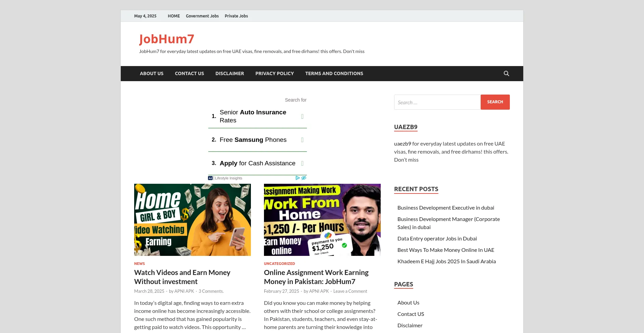Viewport: 644px width, 333px height.
Task: Click Lifestyle Insights ad attribution text
Action: 228,178
